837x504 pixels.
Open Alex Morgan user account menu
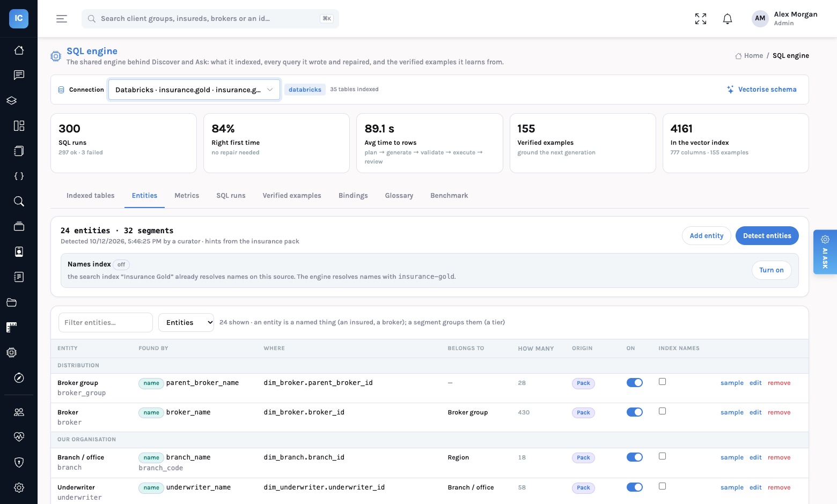pyautogui.click(x=785, y=18)
